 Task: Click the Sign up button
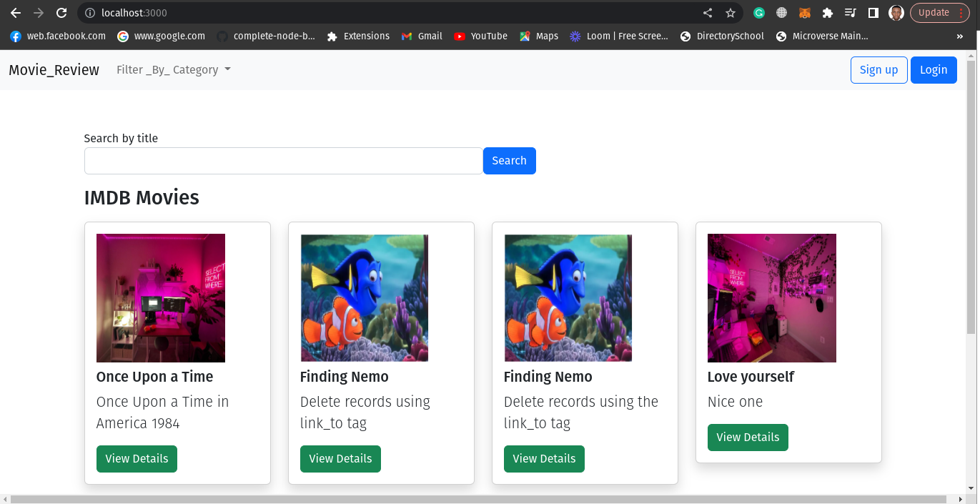(x=878, y=69)
